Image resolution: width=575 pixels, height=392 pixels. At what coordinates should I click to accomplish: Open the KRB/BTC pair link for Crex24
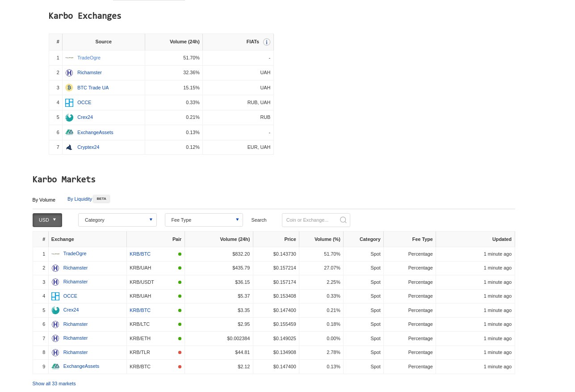(140, 310)
